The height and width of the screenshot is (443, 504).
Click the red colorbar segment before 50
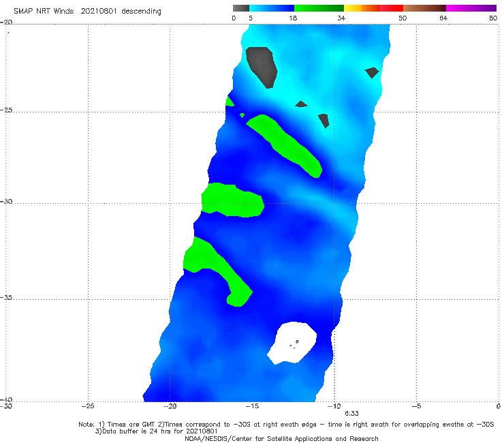point(391,8)
